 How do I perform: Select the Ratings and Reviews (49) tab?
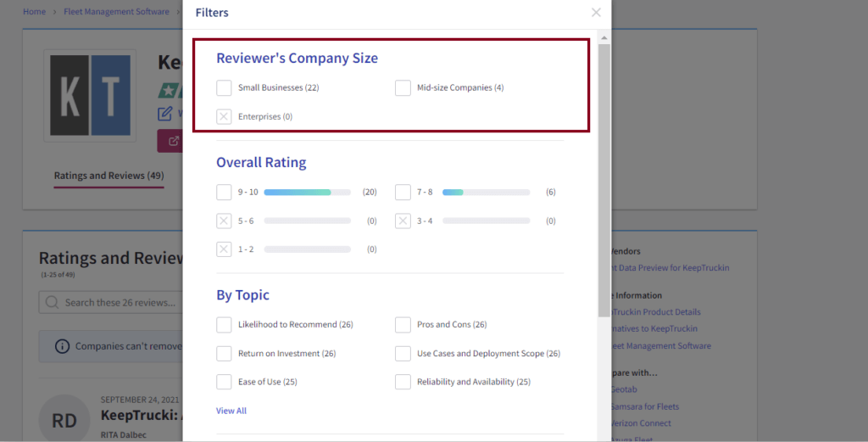click(x=109, y=176)
